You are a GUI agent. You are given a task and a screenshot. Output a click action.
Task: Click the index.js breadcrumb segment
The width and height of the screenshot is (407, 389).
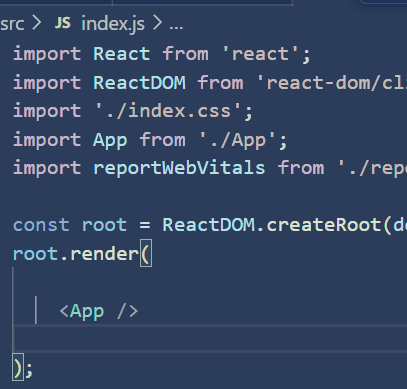(113, 24)
